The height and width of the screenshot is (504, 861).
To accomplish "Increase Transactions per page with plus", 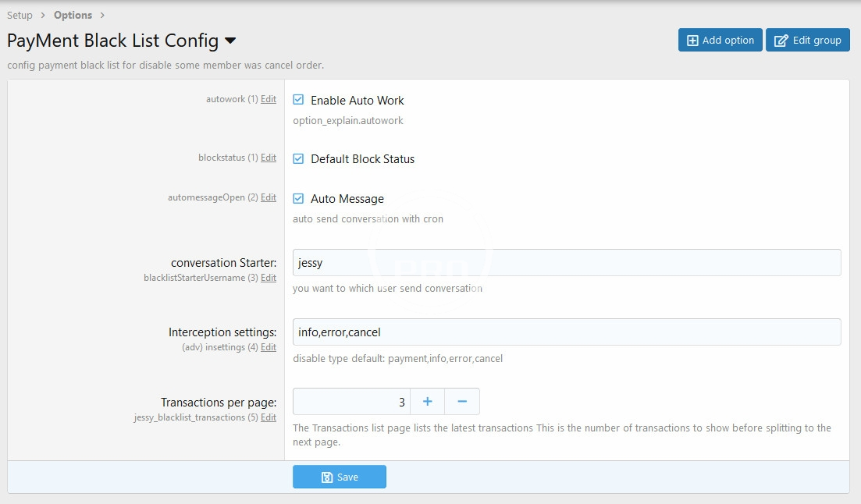I will point(427,402).
